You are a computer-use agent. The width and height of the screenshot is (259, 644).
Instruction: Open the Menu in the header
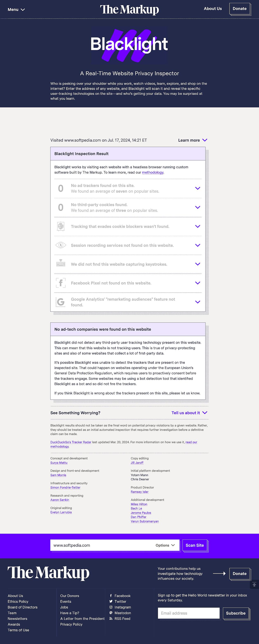(16, 9)
